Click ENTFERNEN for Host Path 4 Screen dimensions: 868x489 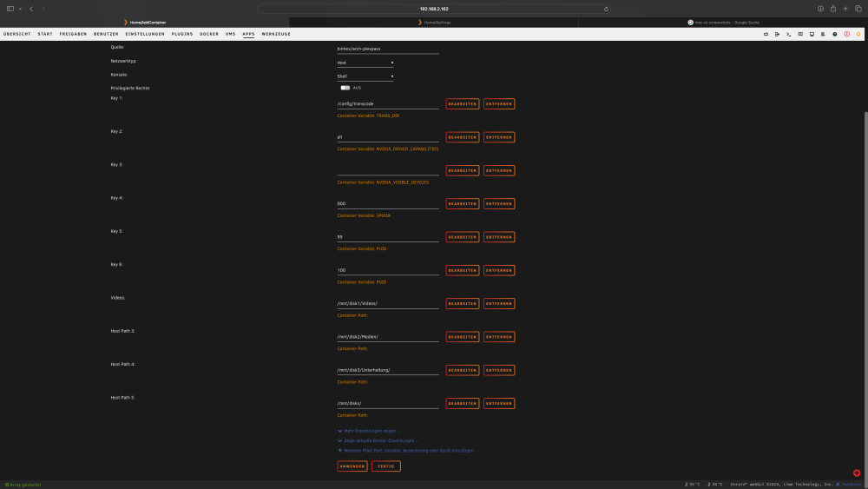coord(499,370)
